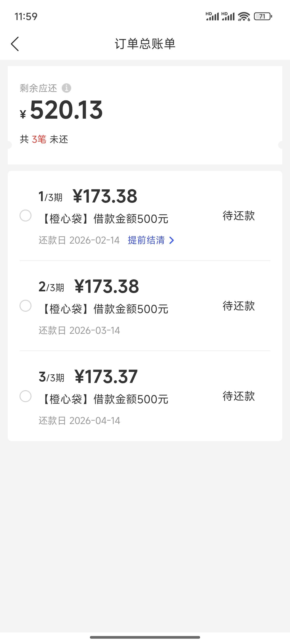Tap the 共3笔未还 summary text
This screenshot has width=290, height=644.
click(44, 139)
